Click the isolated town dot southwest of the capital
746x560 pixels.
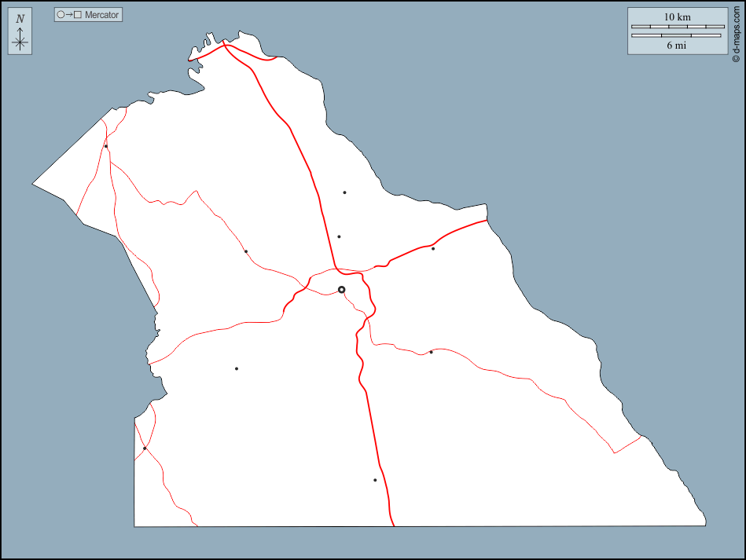(236, 368)
